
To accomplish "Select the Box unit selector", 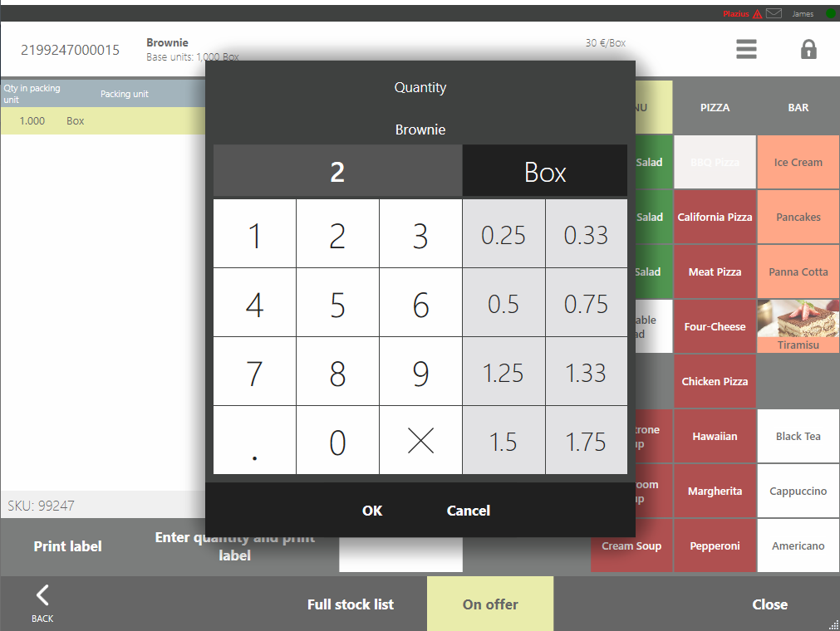I will (x=544, y=172).
